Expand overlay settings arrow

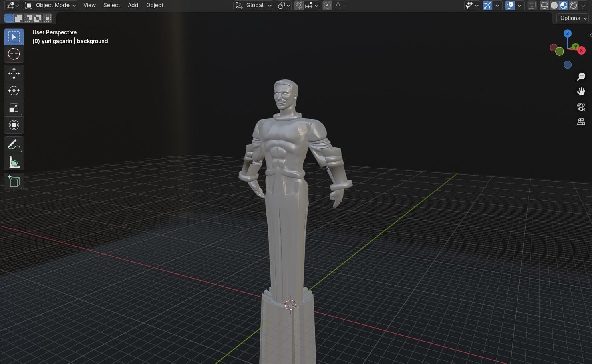[520, 5]
